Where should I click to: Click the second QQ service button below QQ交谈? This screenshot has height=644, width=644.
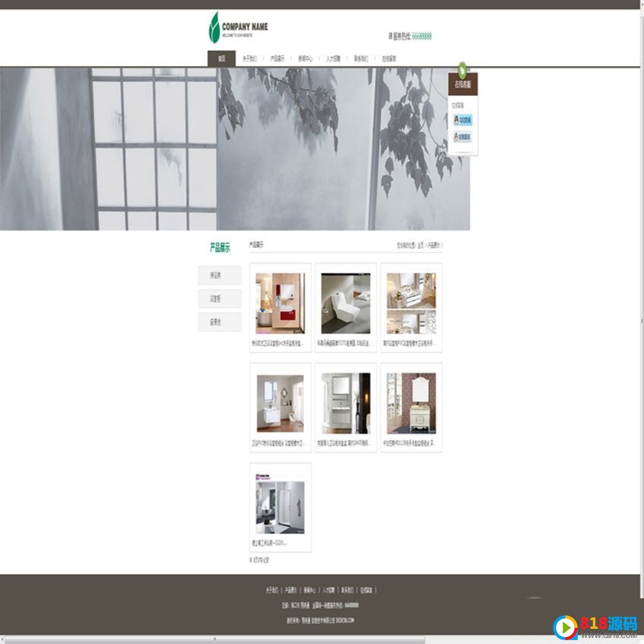point(462,137)
